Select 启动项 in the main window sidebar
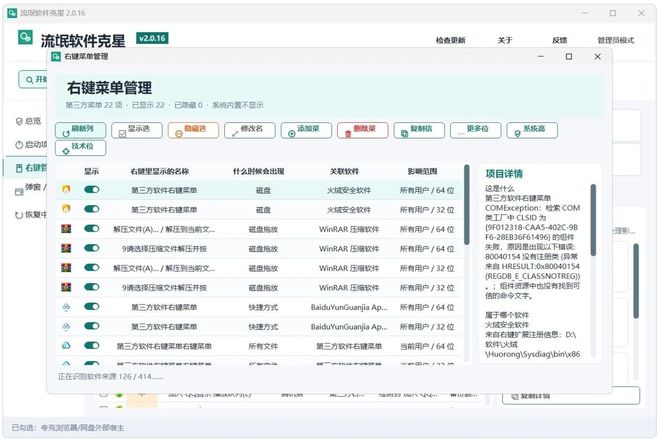This screenshot has height=442, width=660. pos(31,145)
